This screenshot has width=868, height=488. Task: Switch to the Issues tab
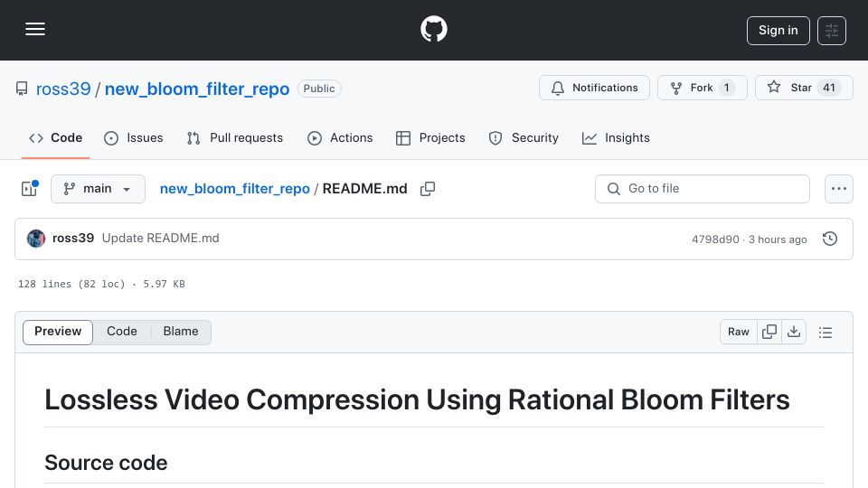[x=134, y=137]
